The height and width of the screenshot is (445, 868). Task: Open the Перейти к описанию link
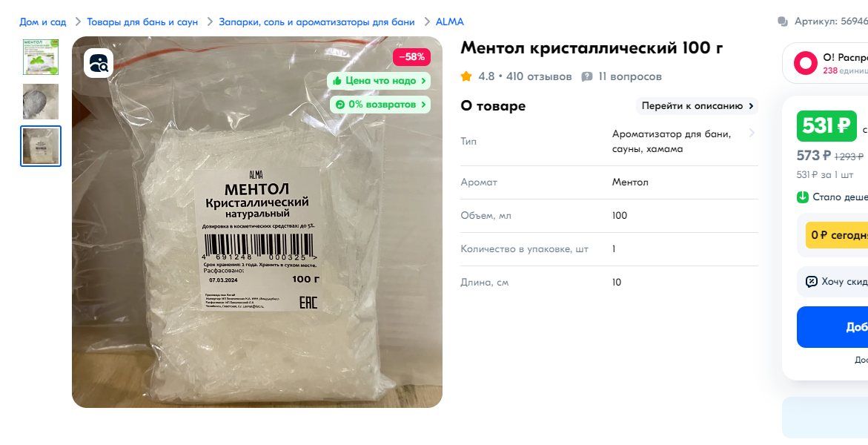pyautogui.click(x=697, y=106)
